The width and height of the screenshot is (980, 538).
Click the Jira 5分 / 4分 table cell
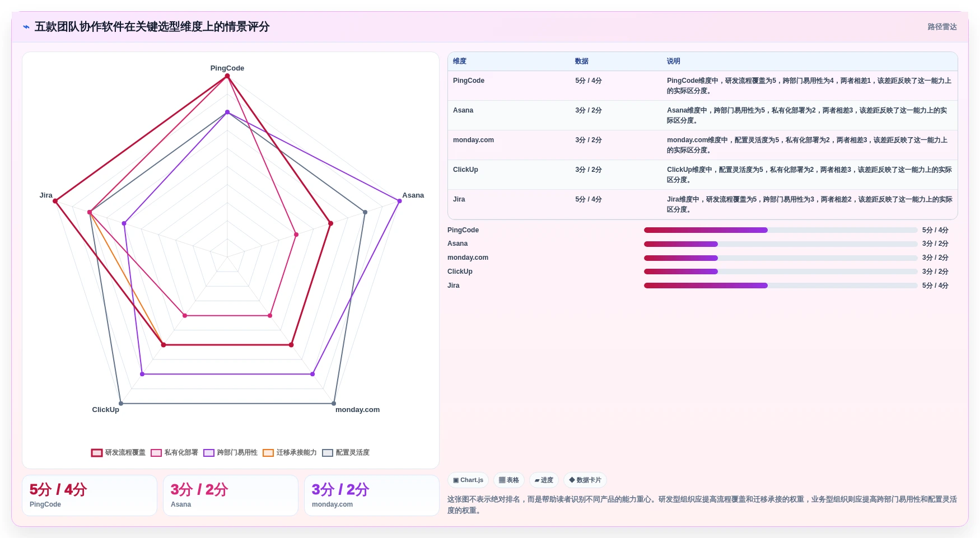pos(589,199)
